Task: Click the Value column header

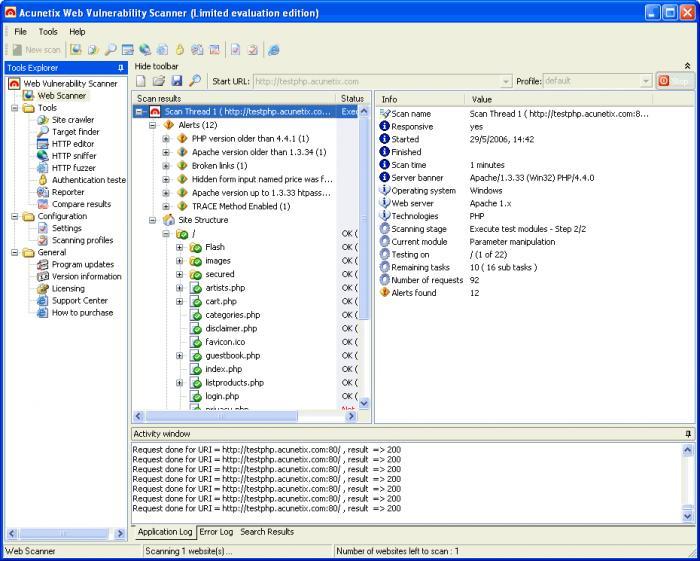Action: [559, 100]
